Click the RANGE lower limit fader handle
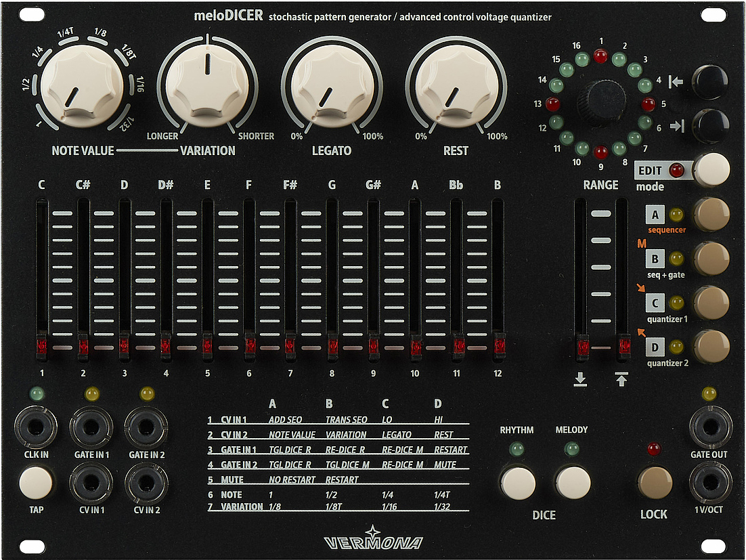This screenshot has height=560, width=746. [x=581, y=347]
